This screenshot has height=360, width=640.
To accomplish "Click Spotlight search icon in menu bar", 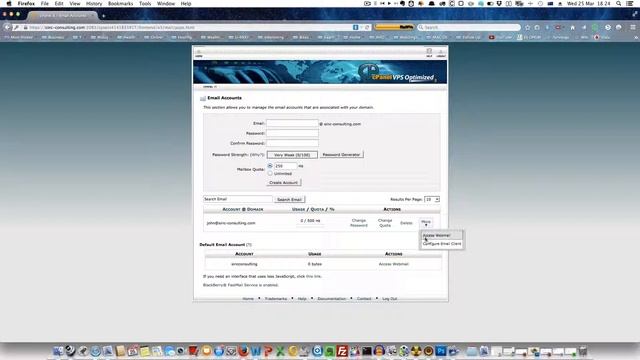I will pos(619,4).
